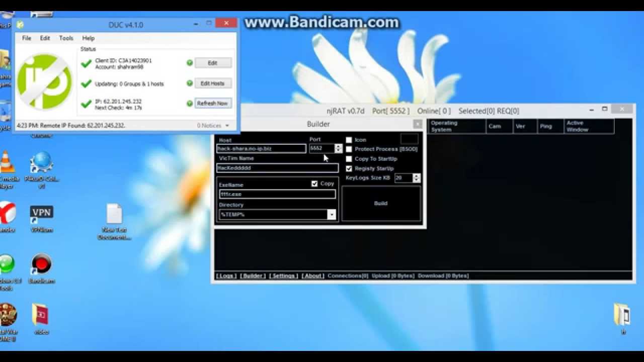Click the green status icon beside Edit button
This screenshot has height=362, width=644.
click(190, 63)
